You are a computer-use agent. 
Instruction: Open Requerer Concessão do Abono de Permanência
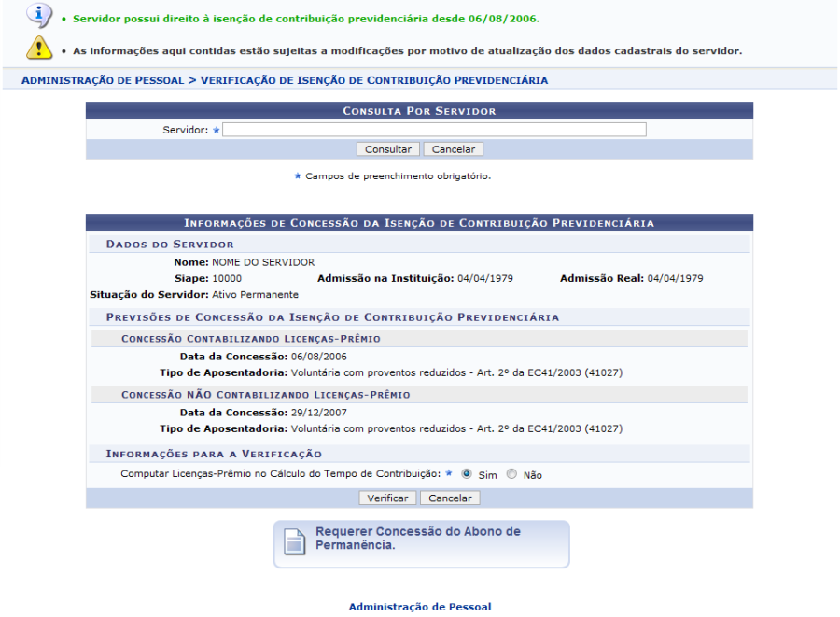[417, 539]
